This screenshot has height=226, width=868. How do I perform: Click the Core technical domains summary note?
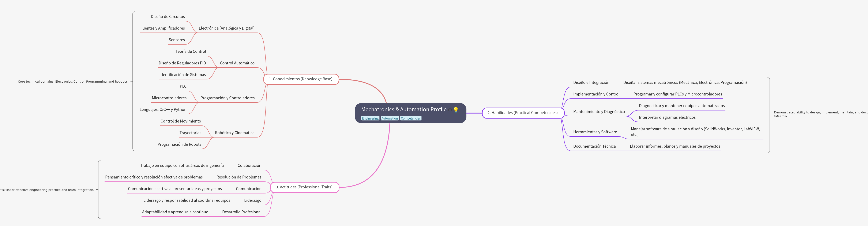(73, 82)
